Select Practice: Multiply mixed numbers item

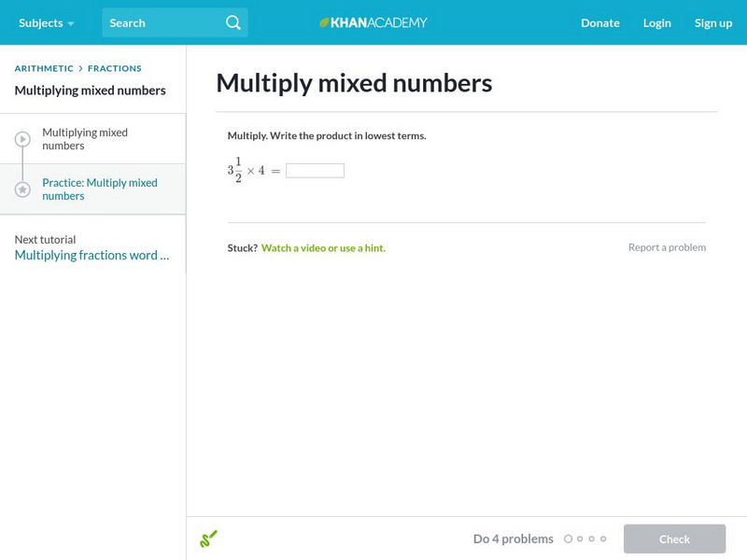100,189
